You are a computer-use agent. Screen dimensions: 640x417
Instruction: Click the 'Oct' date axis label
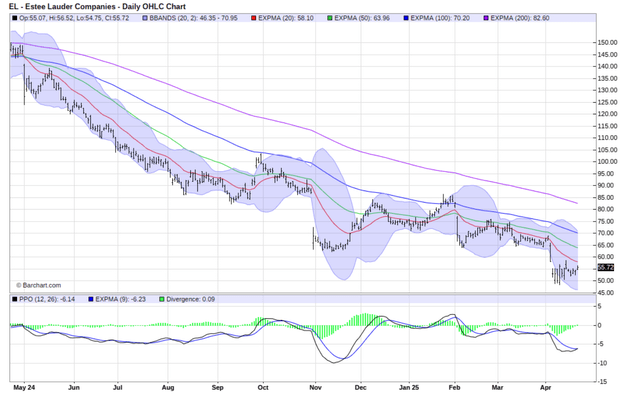263,388
